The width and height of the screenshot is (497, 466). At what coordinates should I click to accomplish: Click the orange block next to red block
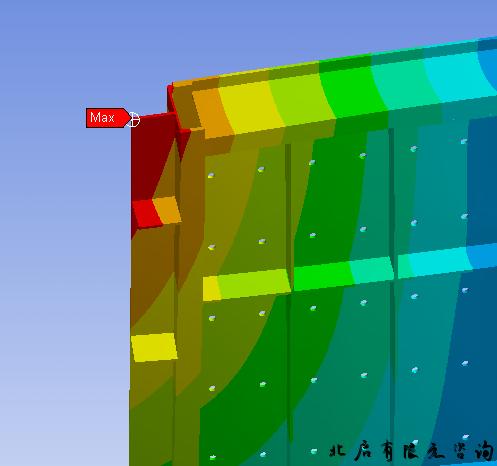click(x=167, y=210)
